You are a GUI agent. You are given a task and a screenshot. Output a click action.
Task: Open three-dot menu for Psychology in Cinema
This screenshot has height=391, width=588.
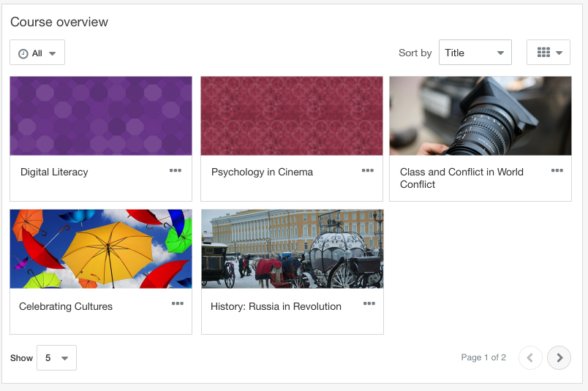point(367,170)
